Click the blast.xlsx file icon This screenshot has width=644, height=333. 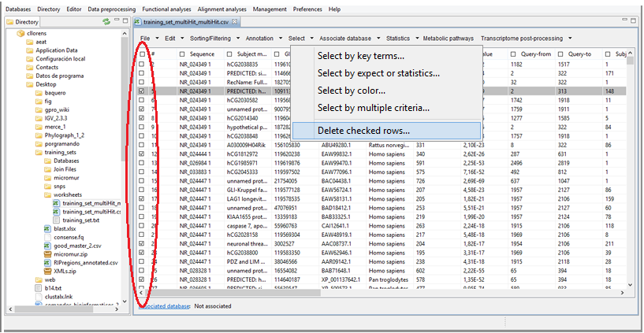click(x=48, y=228)
